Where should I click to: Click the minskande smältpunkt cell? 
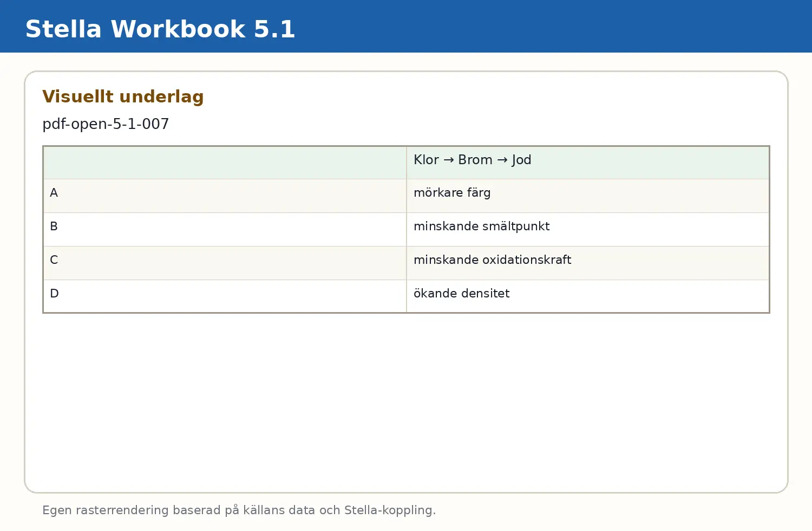point(588,230)
